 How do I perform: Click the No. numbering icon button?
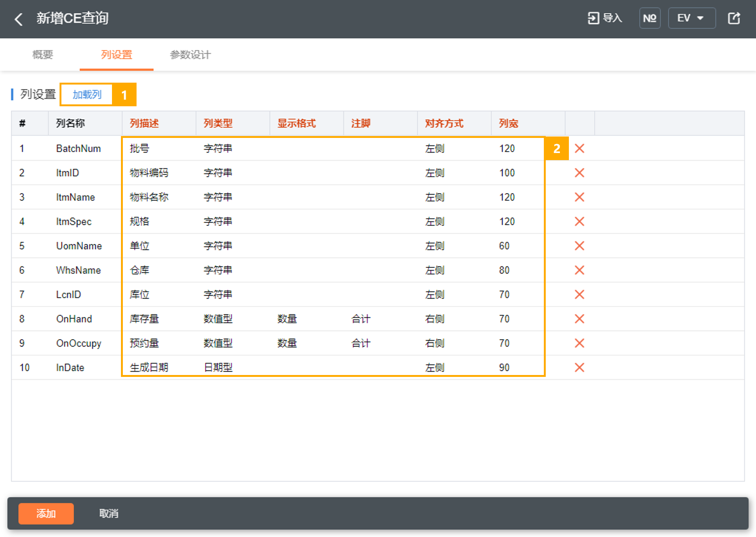click(x=650, y=18)
